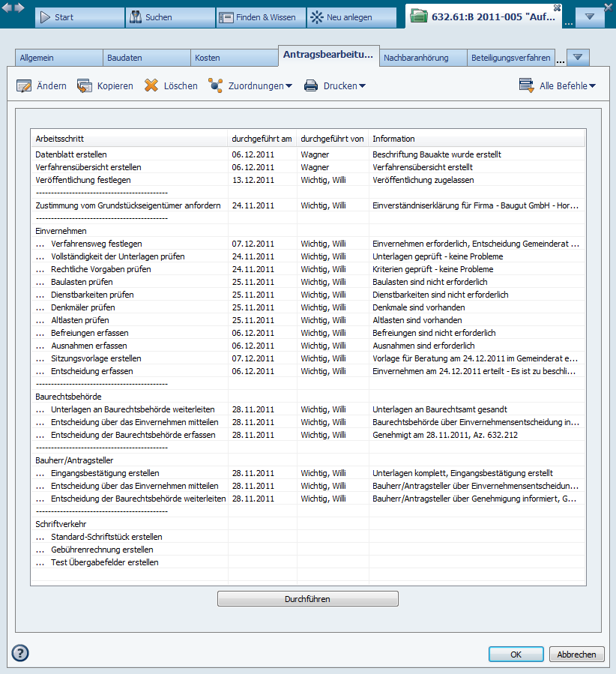The height and width of the screenshot is (674, 616).
Task: Click the help question mark icon
Action: [x=20, y=652]
